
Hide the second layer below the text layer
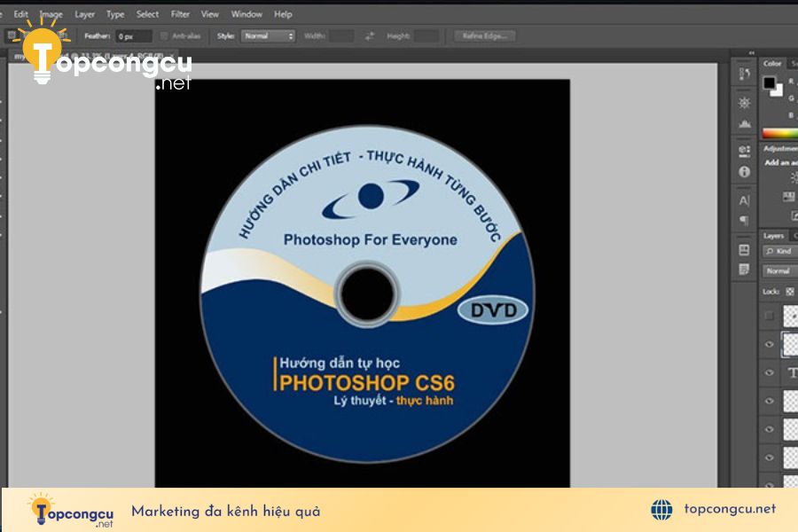769,429
